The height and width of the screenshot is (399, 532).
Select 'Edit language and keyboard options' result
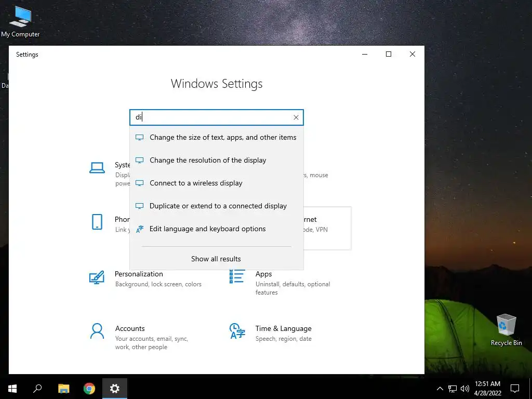(x=217, y=229)
